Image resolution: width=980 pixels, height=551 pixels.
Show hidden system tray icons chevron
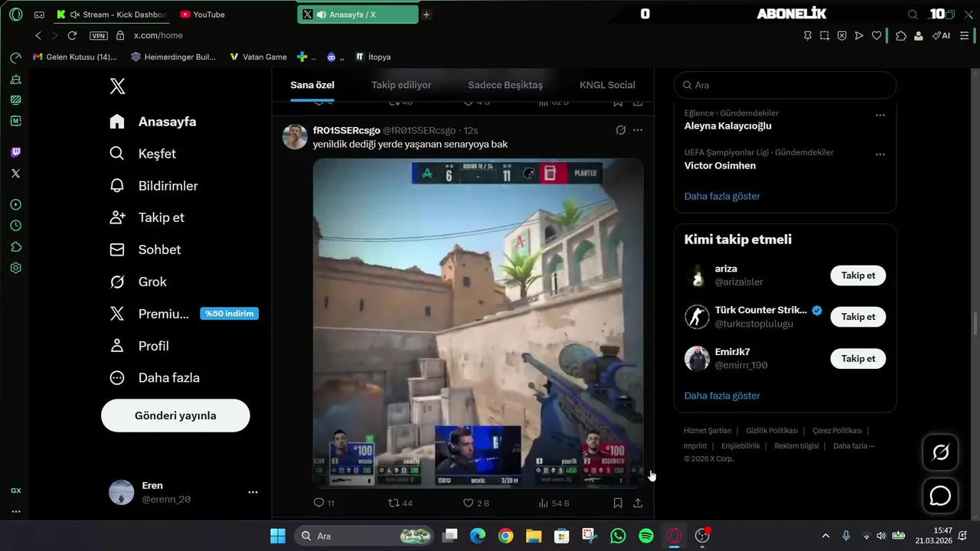coord(825,536)
